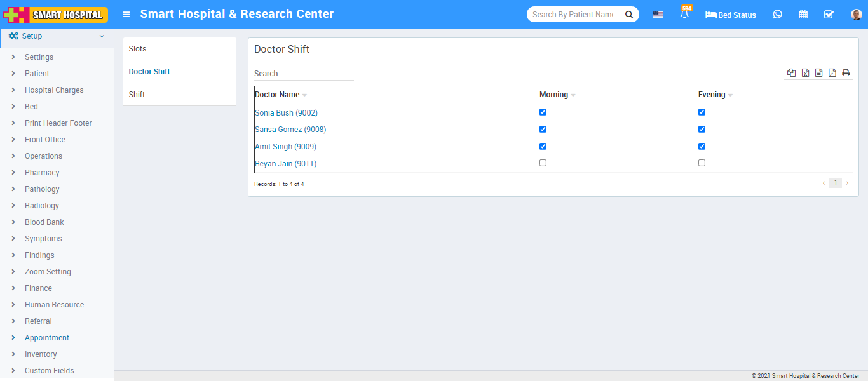The image size is (868, 381).
Task: Open the calendar icon in header
Action: tap(803, 15)
